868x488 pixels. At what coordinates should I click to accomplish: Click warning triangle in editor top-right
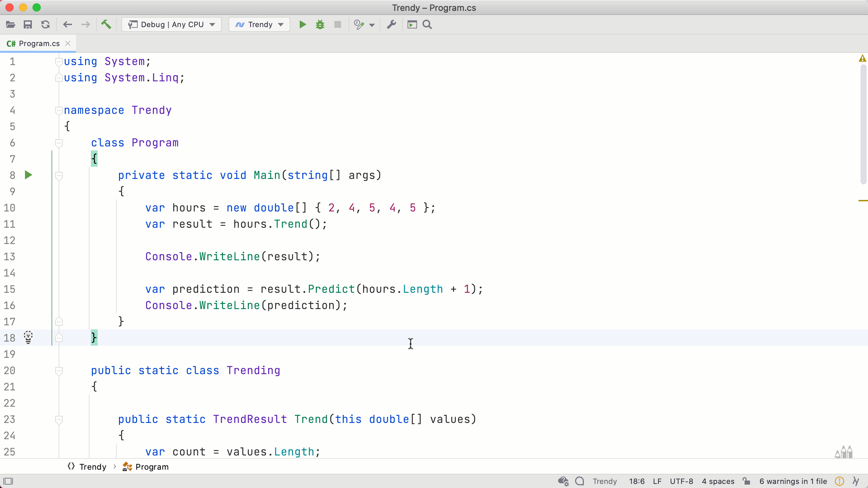click(x=863, y=59)
